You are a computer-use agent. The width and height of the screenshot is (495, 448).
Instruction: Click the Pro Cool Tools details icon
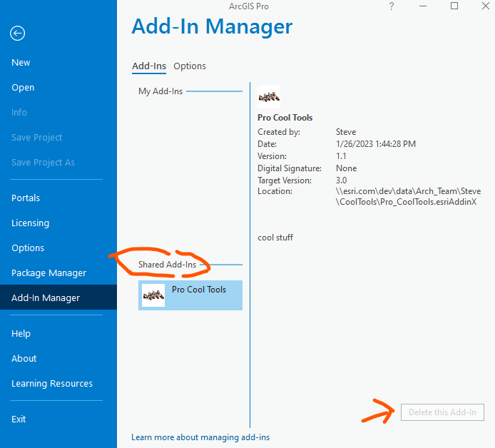pos(269,97)
